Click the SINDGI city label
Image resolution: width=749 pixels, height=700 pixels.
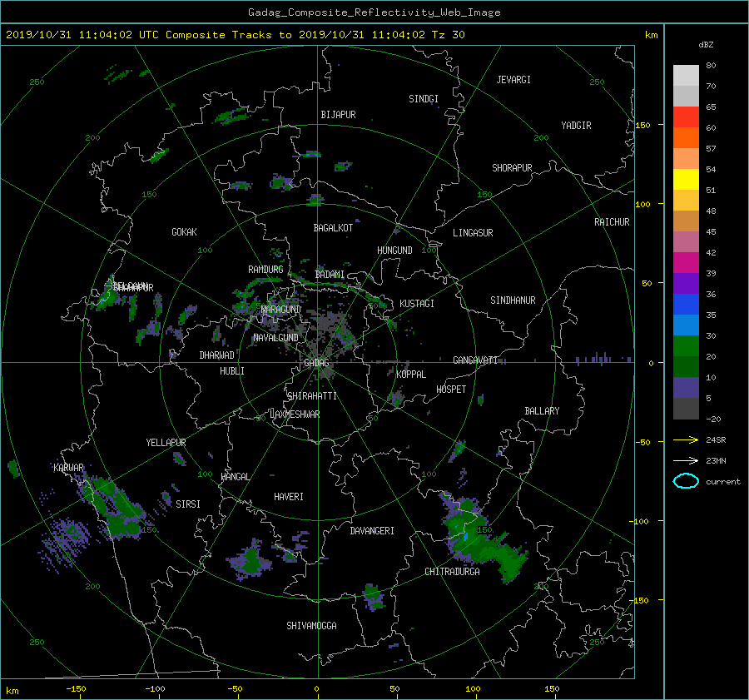click(424, 99)
